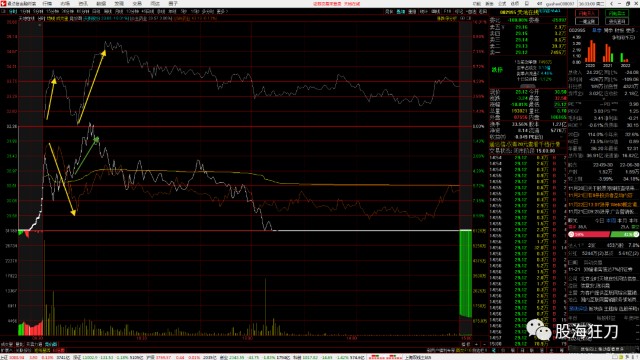Open the 圈子 menu
640x360 pixels.
coord(173,3)
